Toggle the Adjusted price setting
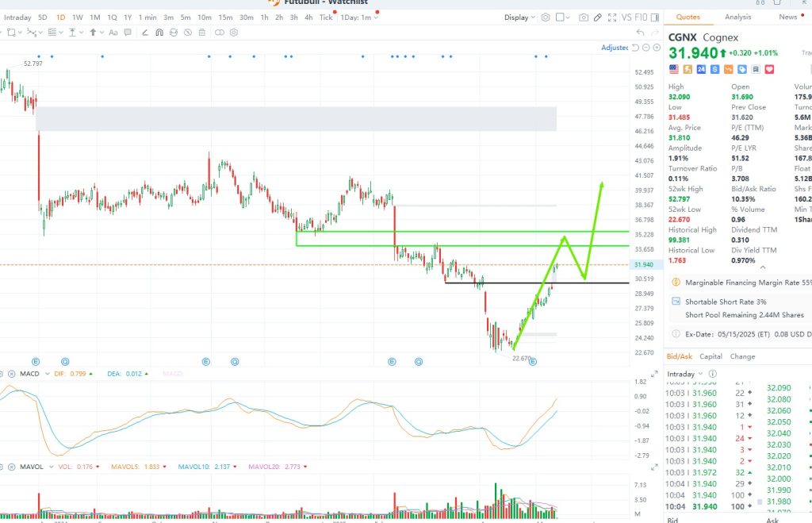Image resolution: width=812 pixels, height=523 pixels. [615, 48]
